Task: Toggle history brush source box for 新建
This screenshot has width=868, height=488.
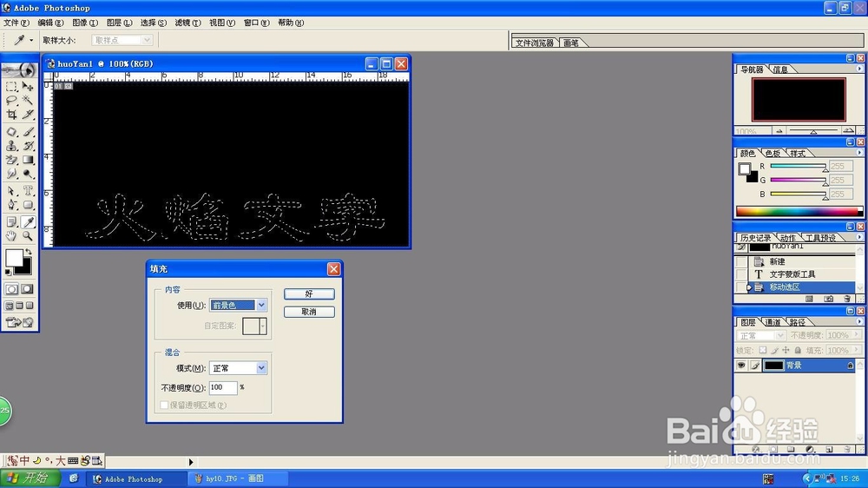Action: point(741,261)
